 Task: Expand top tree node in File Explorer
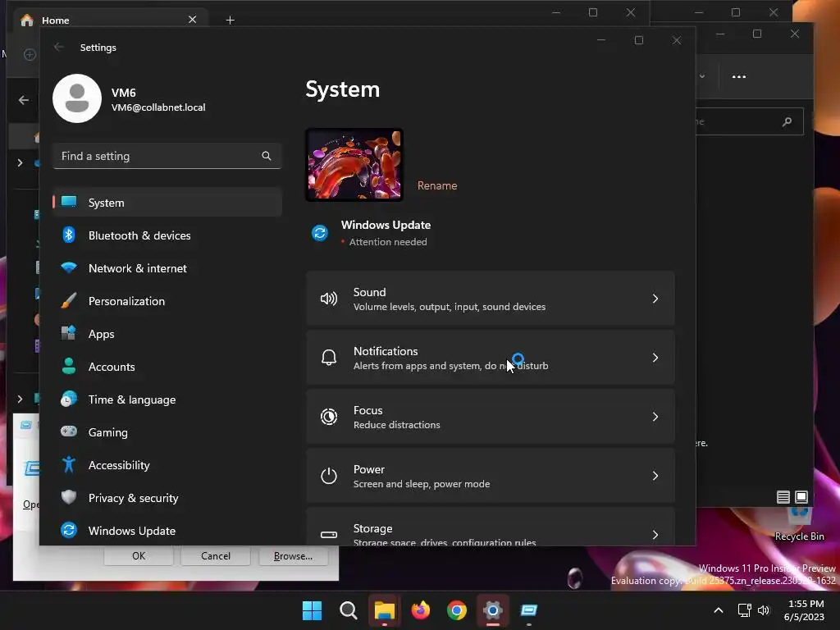coord(21,162)
